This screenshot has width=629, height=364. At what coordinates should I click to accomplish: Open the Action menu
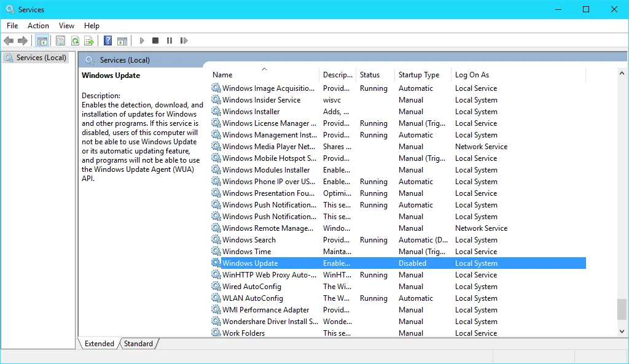tap(38, 26)
